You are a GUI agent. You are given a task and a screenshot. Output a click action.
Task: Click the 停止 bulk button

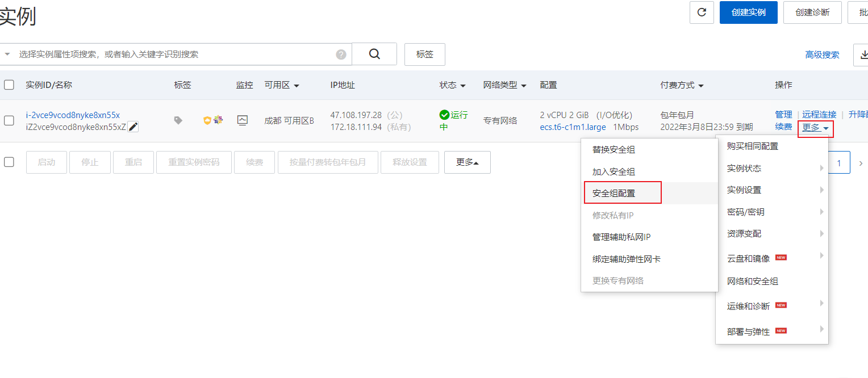click(x=90, y=162)
